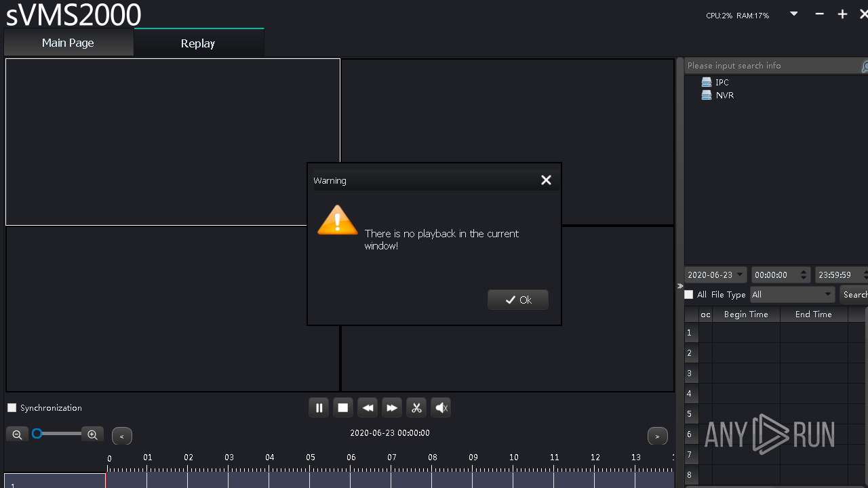Click the rewind playback icon
Viewport: 868px width, 488px height.
click(368, 407)
